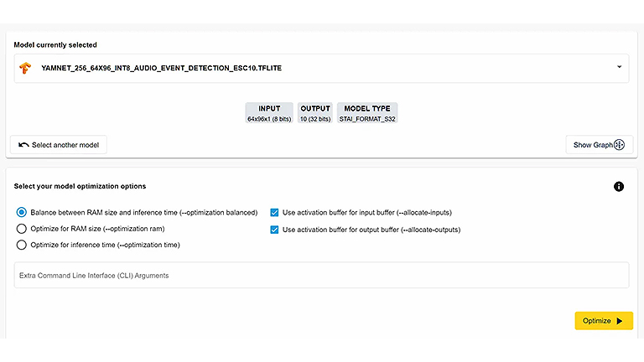Click the back arrow icon beside Select another model

tap(23, 145)
